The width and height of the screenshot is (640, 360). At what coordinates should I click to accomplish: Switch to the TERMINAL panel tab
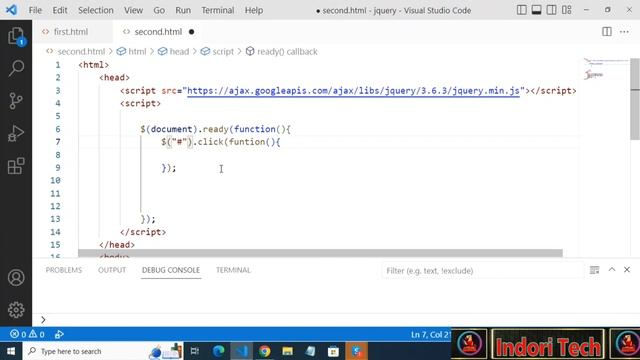tap(233, 270)
